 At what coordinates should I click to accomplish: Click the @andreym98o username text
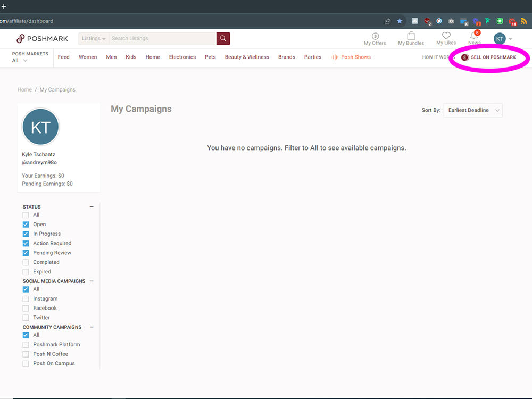point(39,162)
